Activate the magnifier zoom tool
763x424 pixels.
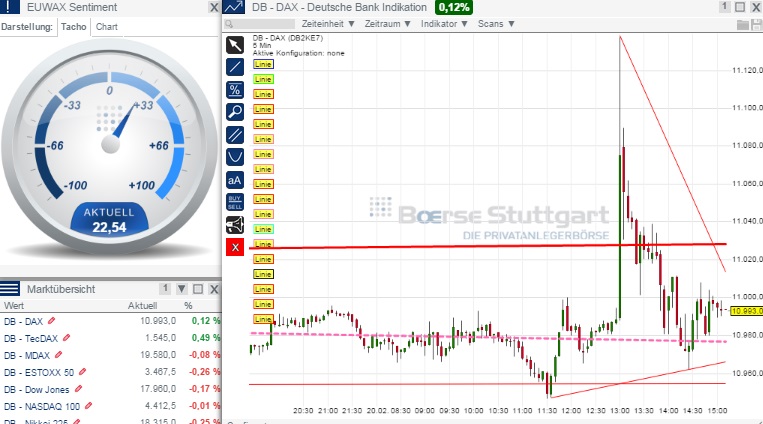[x=235, y=111]
